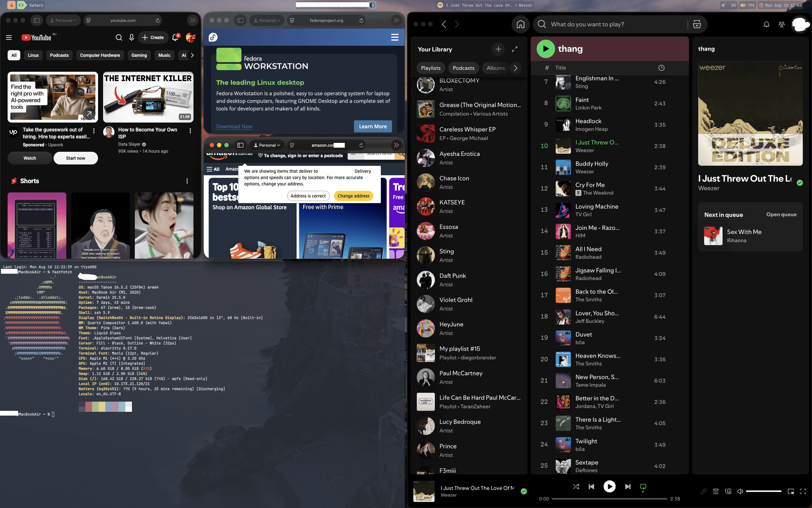Create a new playlist in Your Library

(498, 50)
